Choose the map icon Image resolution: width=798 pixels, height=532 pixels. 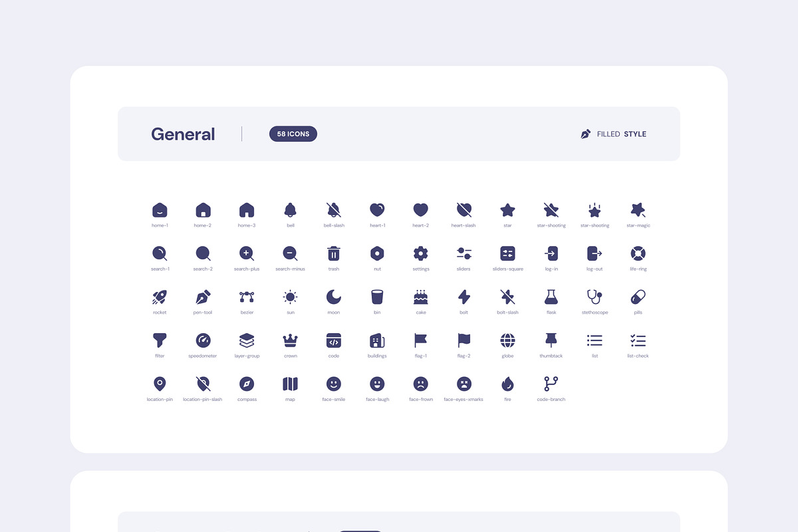pos(290,384)
